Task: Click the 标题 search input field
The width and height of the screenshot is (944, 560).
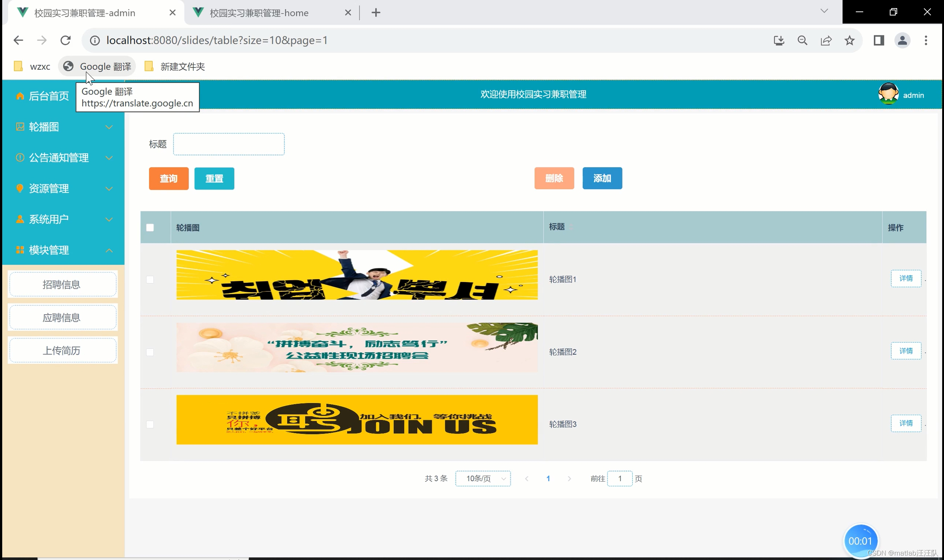Action: 228,144
